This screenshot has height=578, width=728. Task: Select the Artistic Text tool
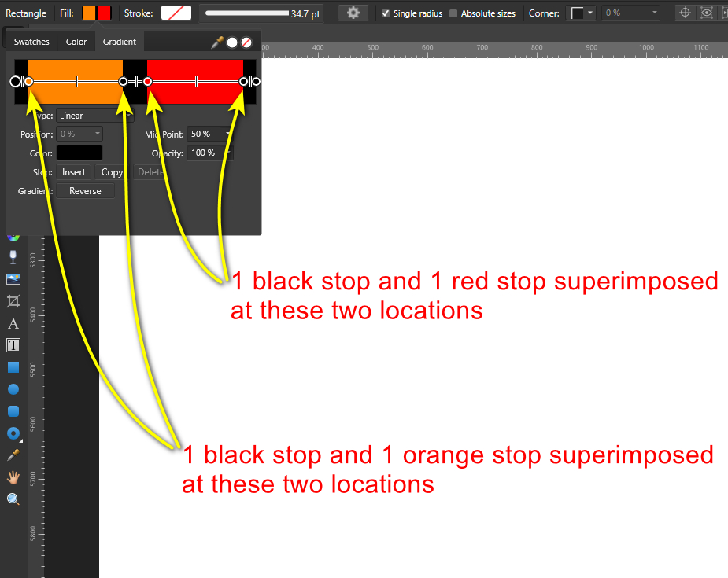13,323
